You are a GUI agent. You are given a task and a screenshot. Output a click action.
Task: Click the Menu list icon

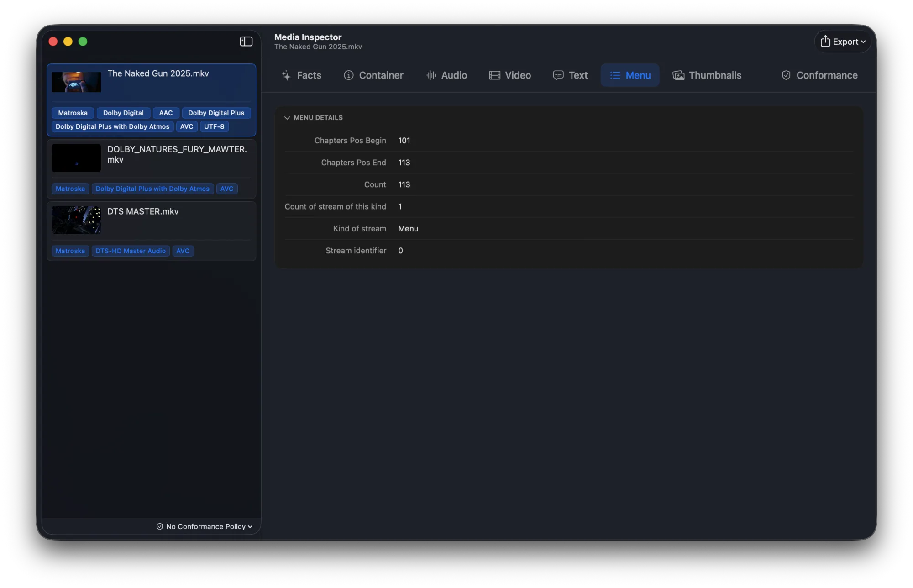(615, 75)
